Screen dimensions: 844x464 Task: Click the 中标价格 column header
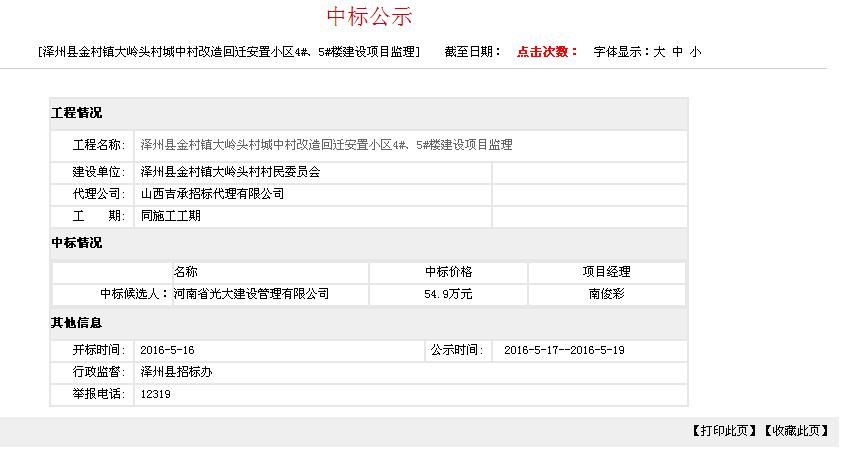[448, 272]
